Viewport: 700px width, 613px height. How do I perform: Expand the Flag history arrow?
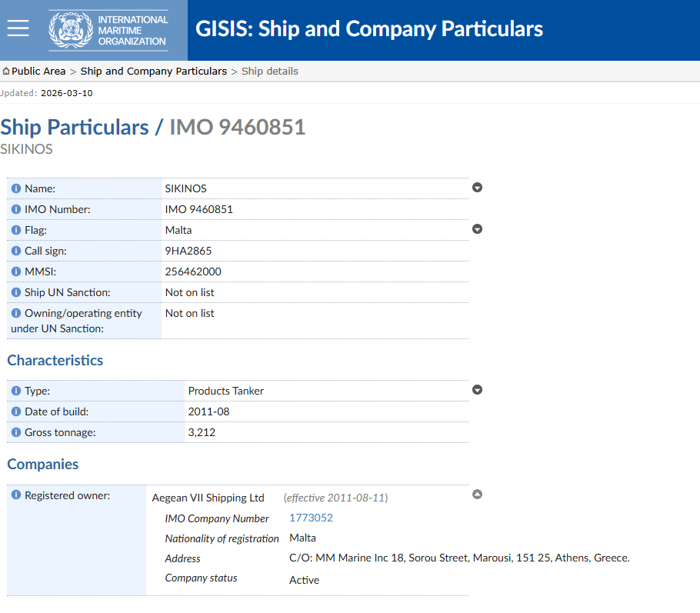point(477,229)
